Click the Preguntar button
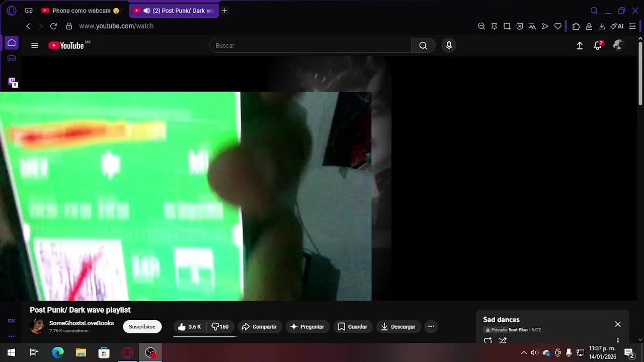 [307, 327]
